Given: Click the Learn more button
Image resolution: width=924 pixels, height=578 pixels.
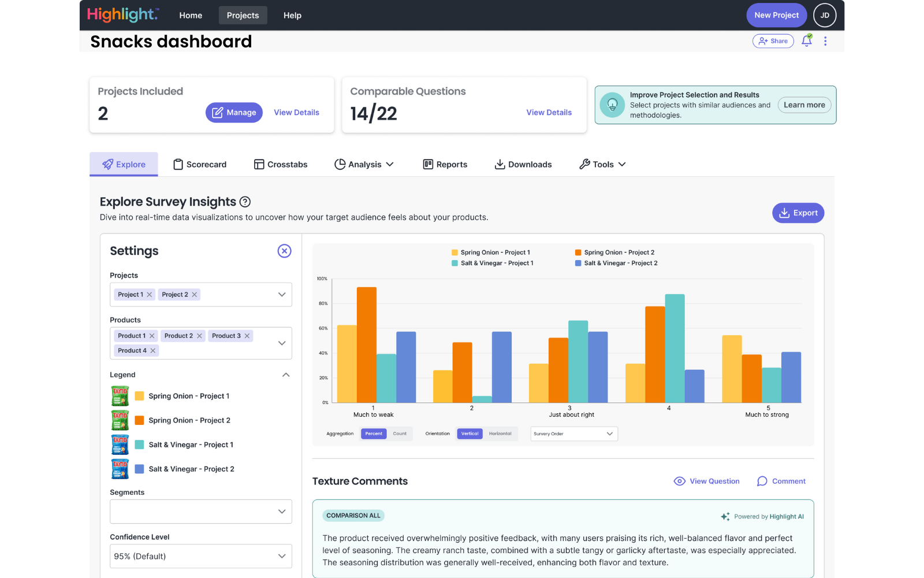Looking at the screenshot, I should [804, 105].
